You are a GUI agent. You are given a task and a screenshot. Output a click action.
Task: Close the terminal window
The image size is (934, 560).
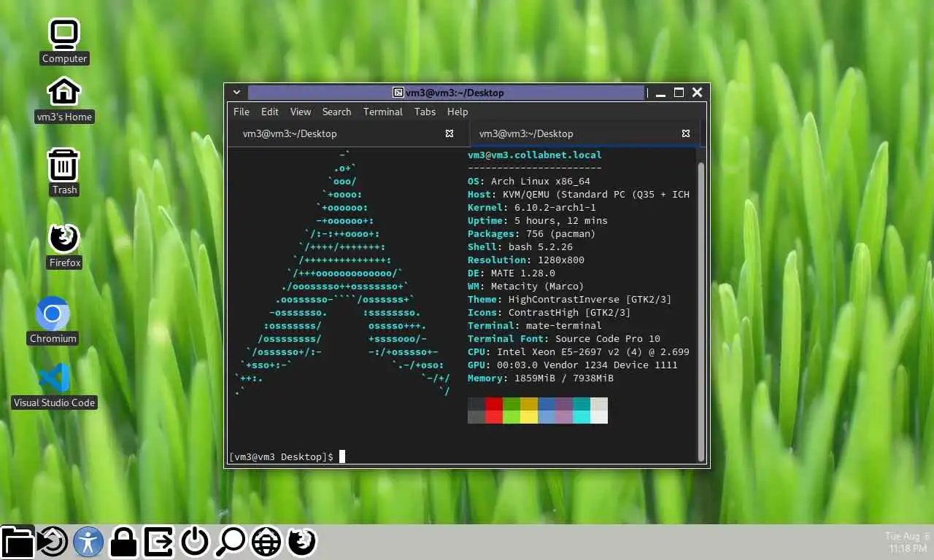coord(697,93)
